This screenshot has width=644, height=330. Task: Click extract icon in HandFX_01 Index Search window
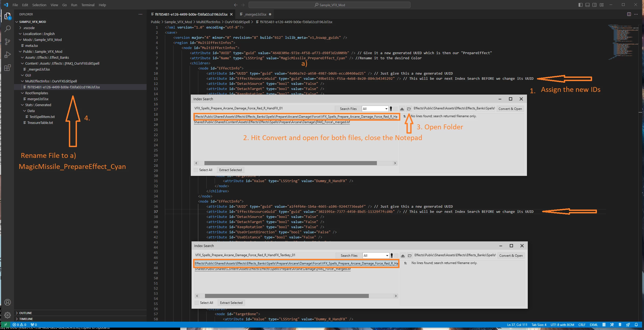[402, 109]
